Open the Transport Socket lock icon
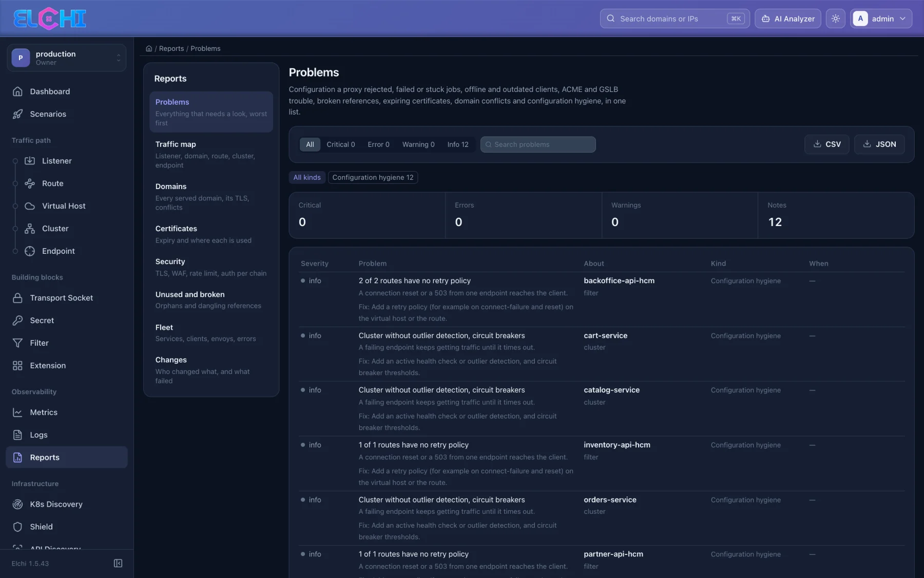This screenshot has height=578, width=924. click(x=17, y=298)
